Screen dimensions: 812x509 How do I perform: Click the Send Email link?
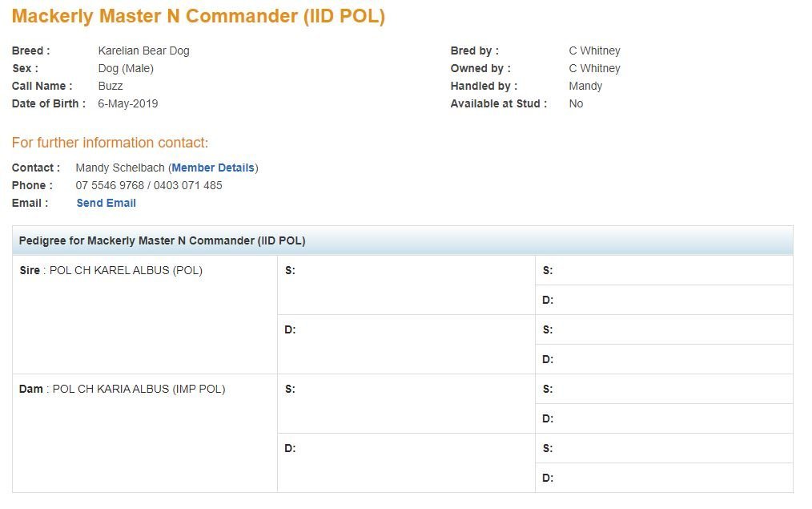pos(106,203)
